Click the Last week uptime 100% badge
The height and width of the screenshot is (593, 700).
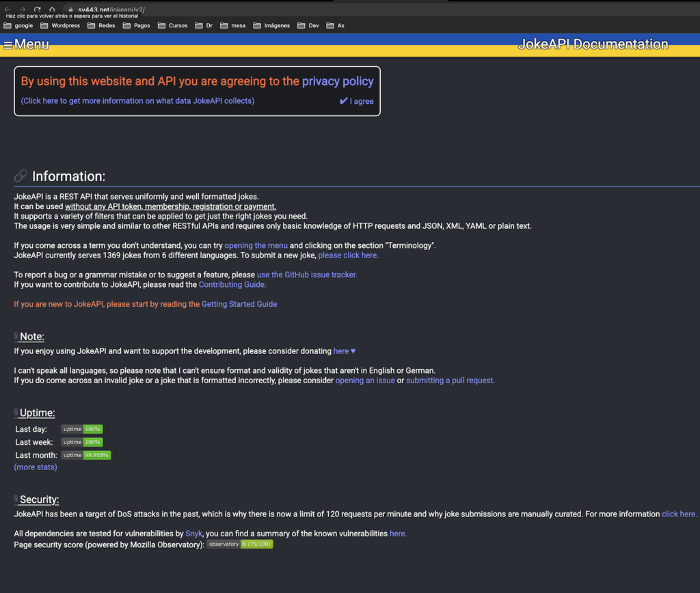click(82, 442)
